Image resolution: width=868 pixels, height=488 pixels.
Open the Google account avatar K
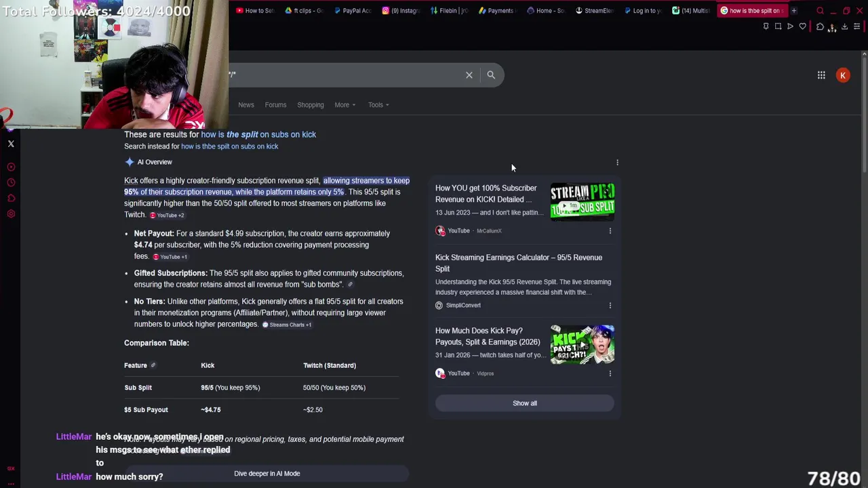tap(843, 75)
